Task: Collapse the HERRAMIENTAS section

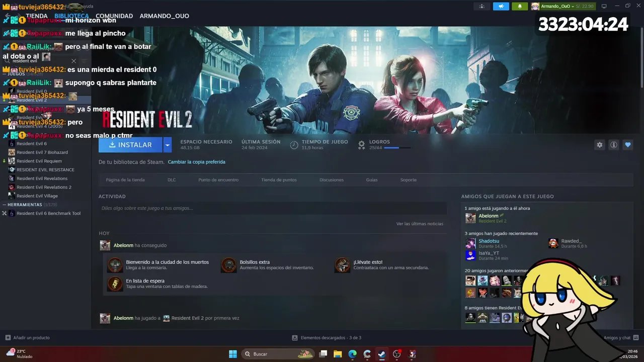Action: (x=5, y=205)
